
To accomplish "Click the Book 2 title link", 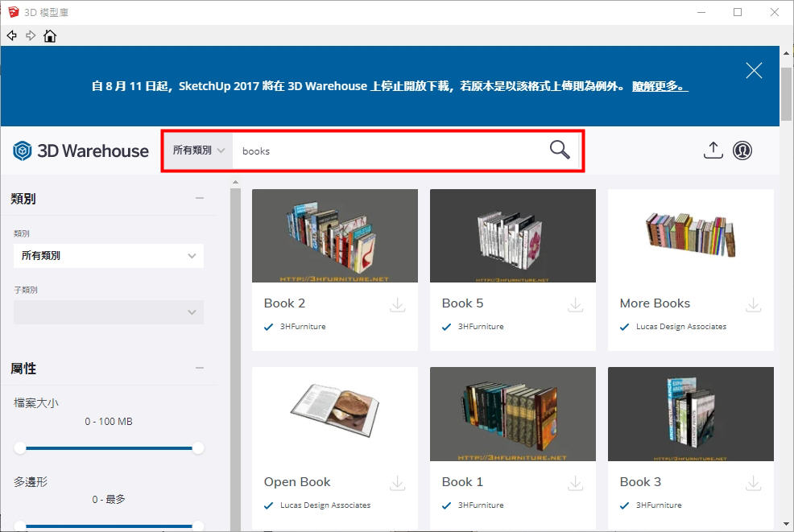I will (284, 303).
